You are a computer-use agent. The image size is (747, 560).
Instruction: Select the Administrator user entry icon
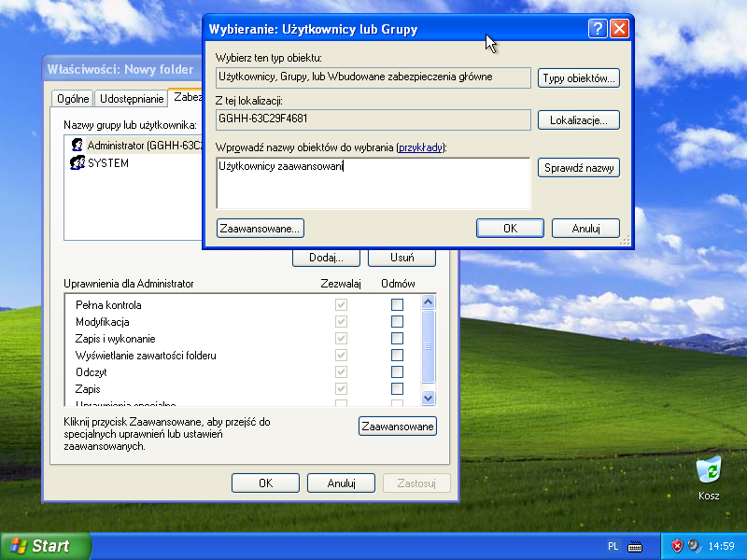coord(77,146)
